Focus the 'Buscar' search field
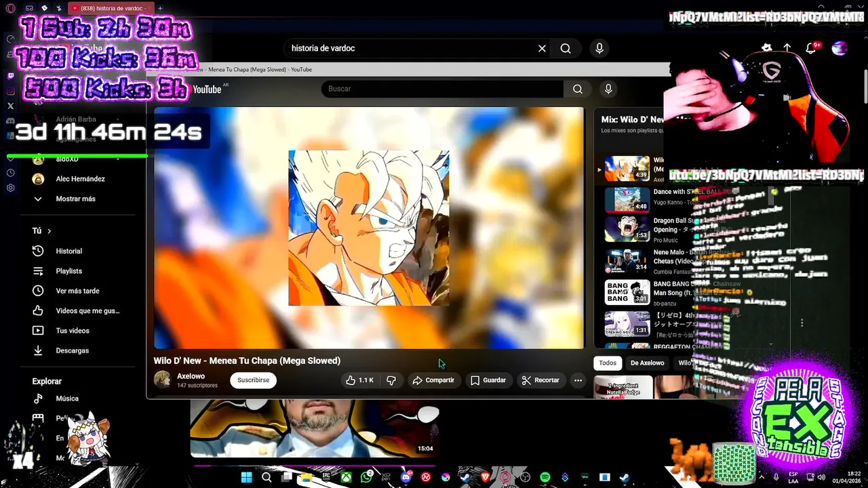 (442, 89)
